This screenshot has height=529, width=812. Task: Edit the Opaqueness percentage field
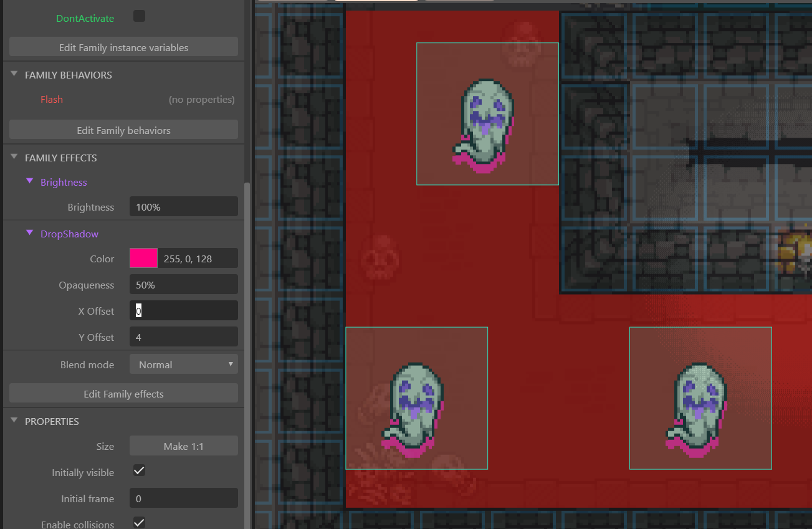point(183,285)
